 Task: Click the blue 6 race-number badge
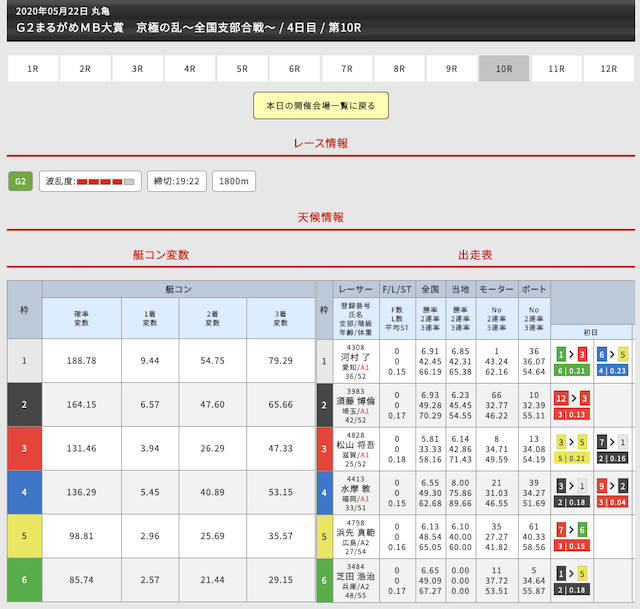pos(602,354)
